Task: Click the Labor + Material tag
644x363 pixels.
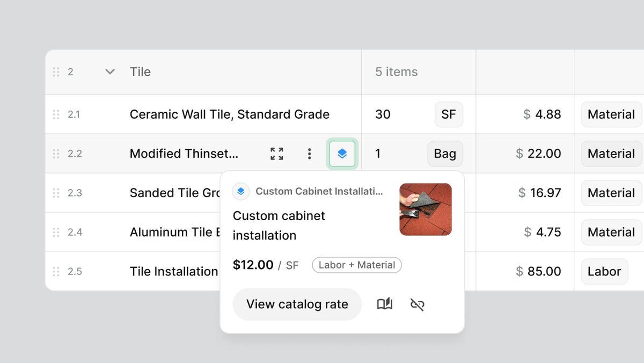Action: point(356,265)
